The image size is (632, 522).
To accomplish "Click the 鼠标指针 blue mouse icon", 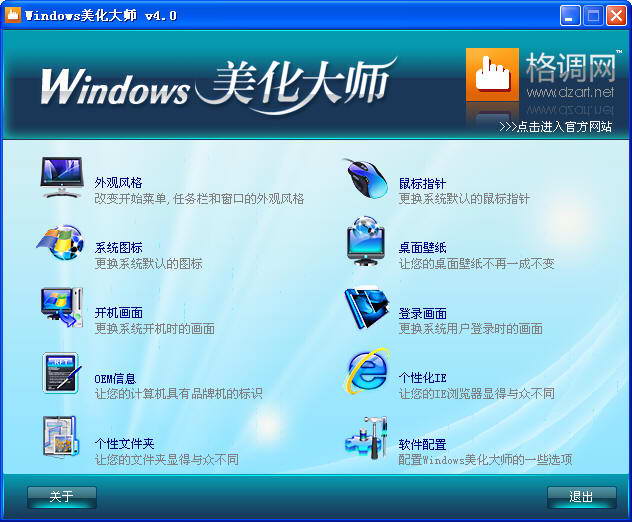I will point(366,178).
